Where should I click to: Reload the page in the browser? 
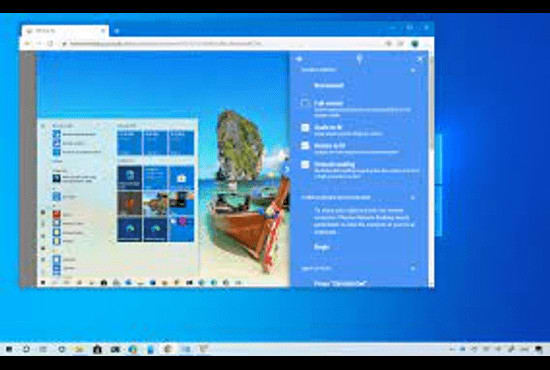pos(51,43)
